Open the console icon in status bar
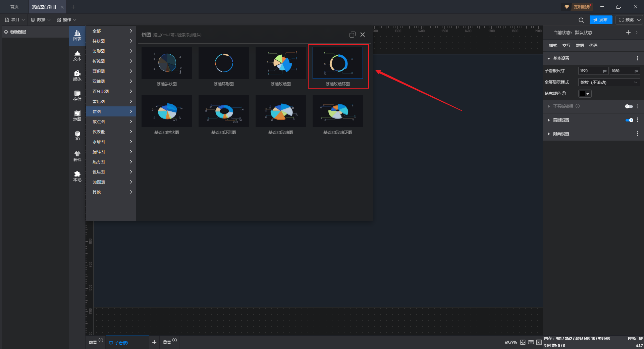This screenshot has height=349, width=644. pyautogui.click(x=539, y=342)
